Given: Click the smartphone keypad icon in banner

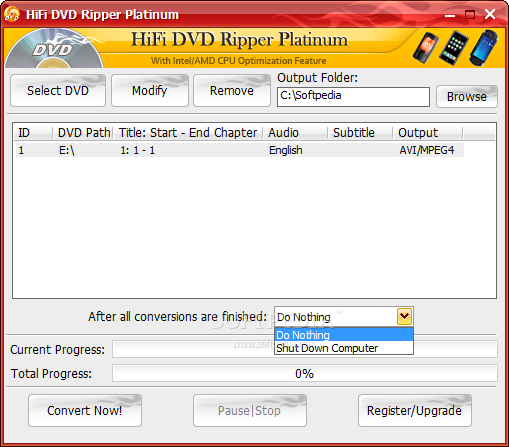Looking at the screenshot, I should (x=453, y=48).
